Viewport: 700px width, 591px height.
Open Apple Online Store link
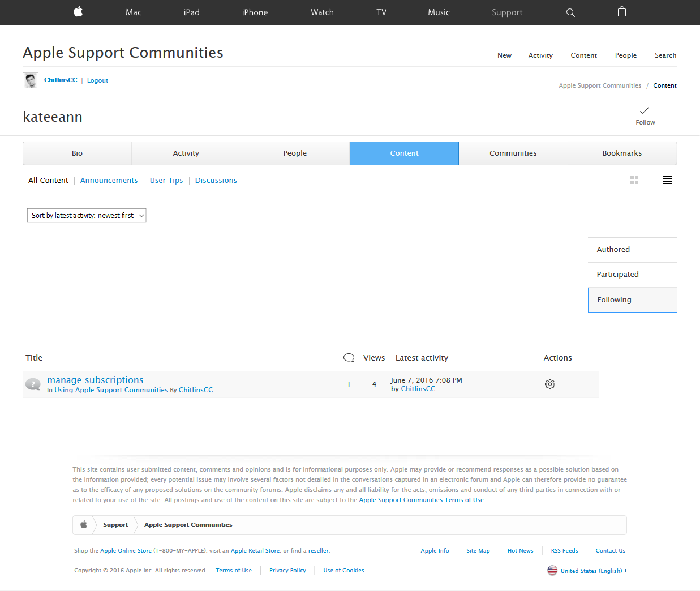coord(126,551)
